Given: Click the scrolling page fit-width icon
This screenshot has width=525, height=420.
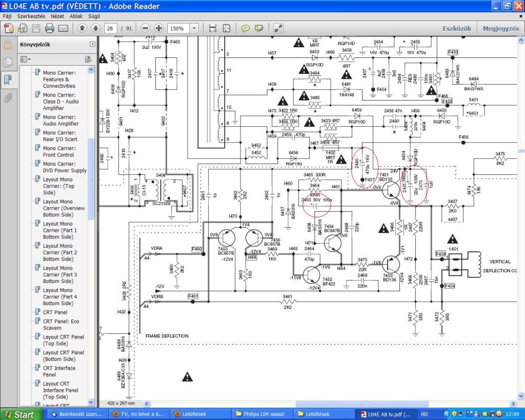Looking at the screenshot, I should coord(213,29).
